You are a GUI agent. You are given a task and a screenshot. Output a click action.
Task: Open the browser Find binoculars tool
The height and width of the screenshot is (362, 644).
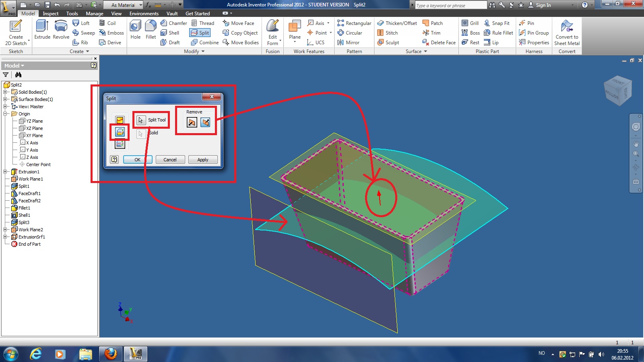[x=18, y=75]
